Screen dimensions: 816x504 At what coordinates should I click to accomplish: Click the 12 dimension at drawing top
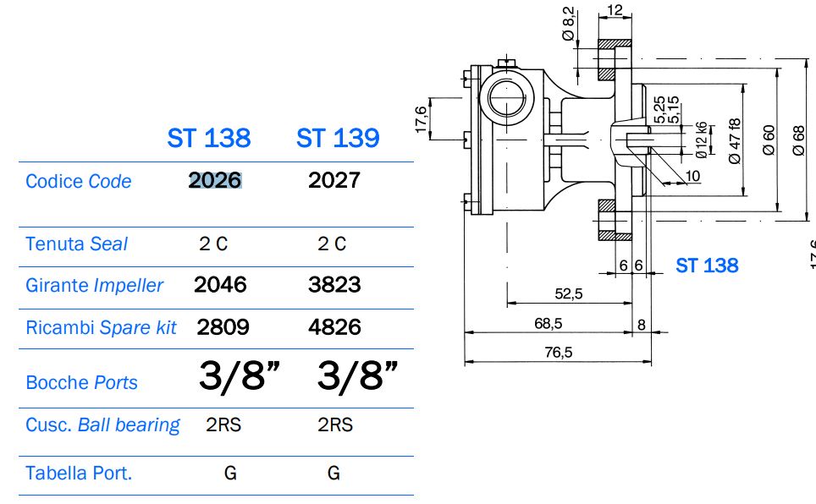pos(614,10)
